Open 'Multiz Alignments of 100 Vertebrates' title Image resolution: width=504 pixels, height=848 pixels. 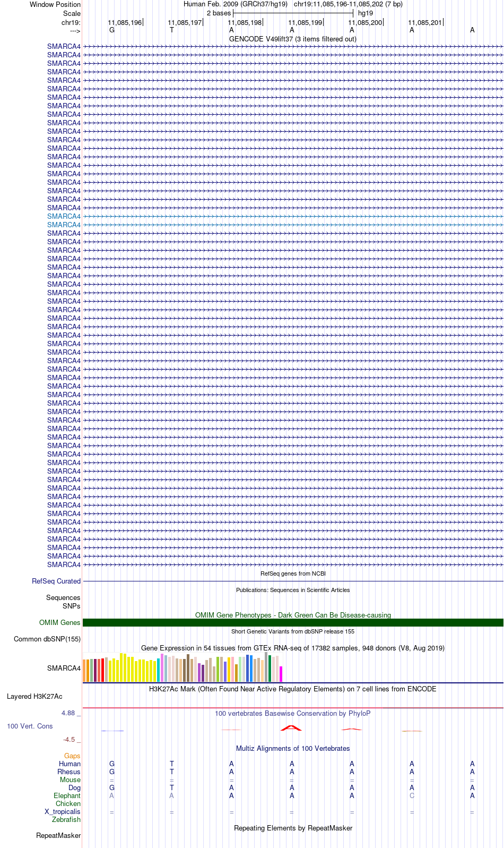293,749
